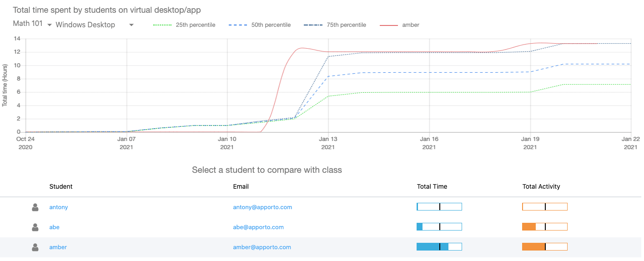Hide the 75th percentile legend series
This screenshot has width=644, height=261.
coord(335,25)
